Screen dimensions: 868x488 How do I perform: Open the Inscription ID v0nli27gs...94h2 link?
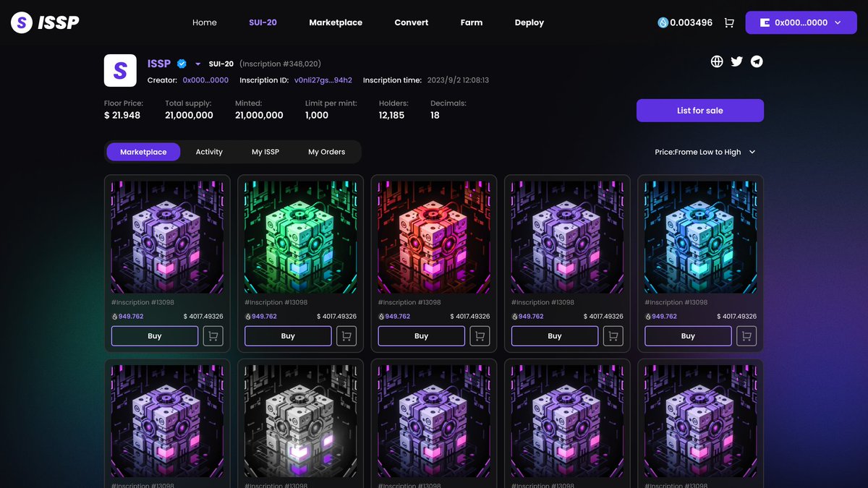coord(323,80)
